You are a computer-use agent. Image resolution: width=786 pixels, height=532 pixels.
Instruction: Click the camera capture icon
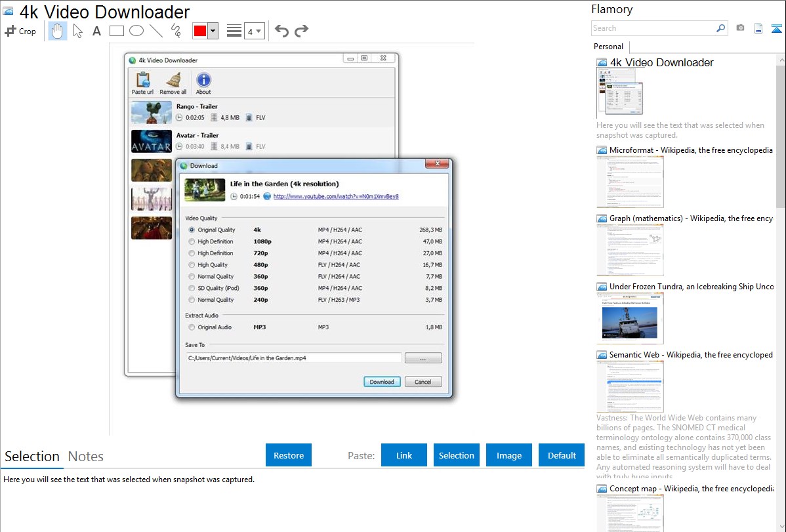[740, 28]
